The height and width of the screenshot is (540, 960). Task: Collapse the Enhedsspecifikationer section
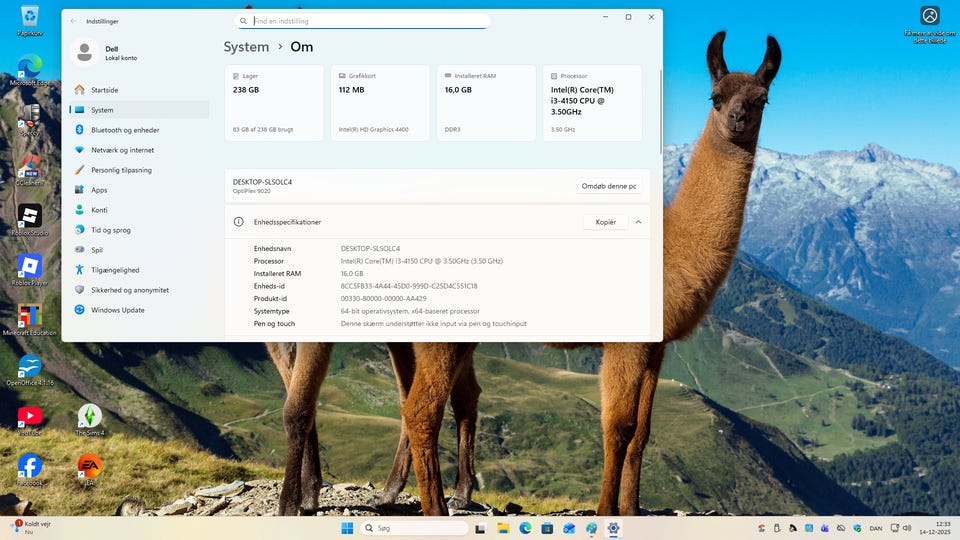[x=638, y=222]
